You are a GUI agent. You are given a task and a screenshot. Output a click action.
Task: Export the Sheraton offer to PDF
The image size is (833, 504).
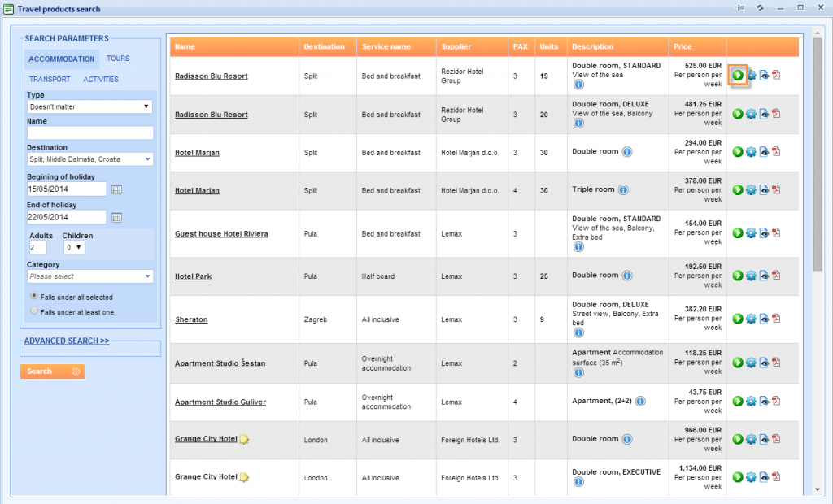coord(776,319)
